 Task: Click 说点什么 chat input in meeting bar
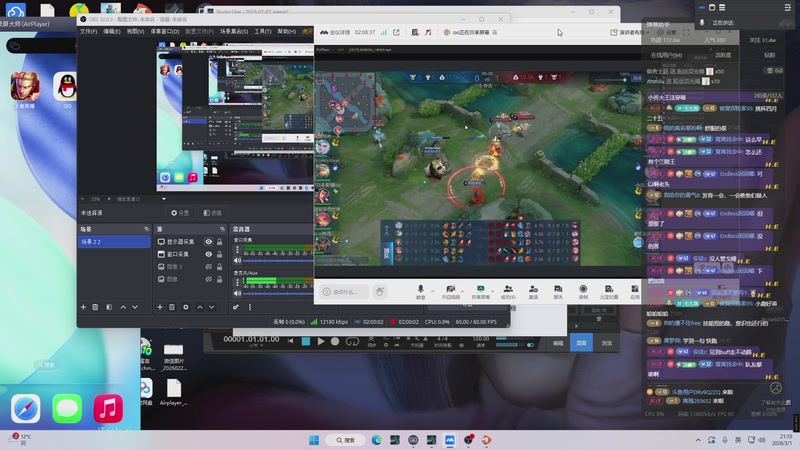point(344,292)
